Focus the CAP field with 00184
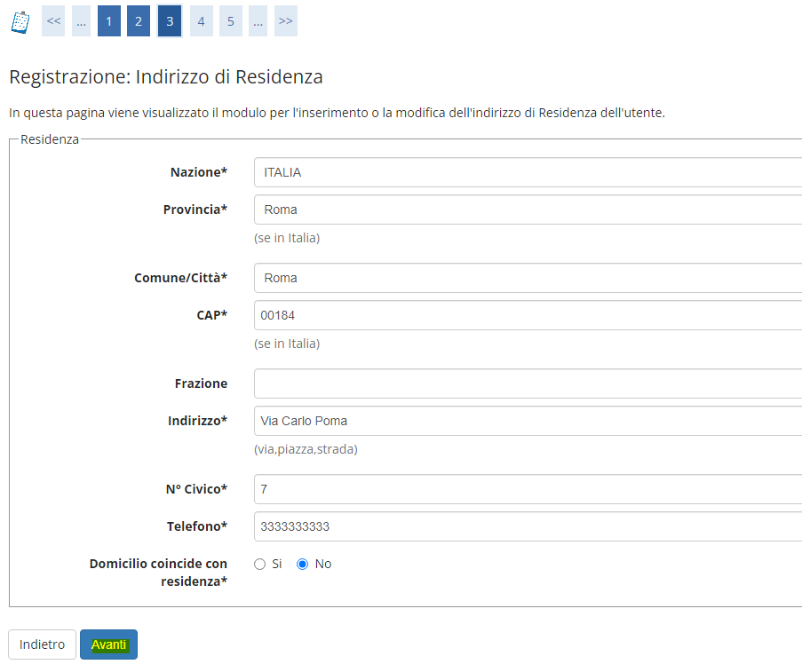 [528, 315]
